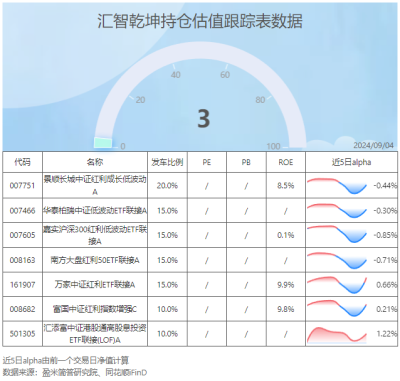400x381 pixels.
Task: Open fund 富国中证红利指数增强C
Action: pyautogui.click(x=95, y=309)
